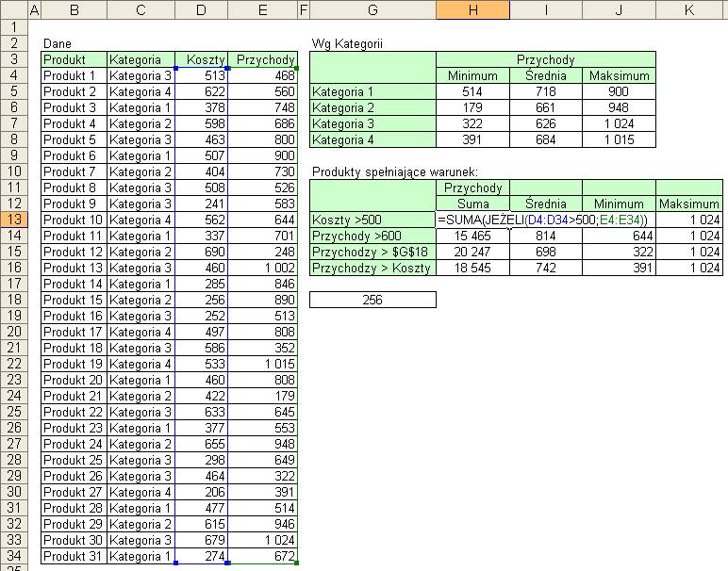Screen dimensions: 728x571
Task: Select the cost value 679 for Produkt 30
Action: (201, 540)
